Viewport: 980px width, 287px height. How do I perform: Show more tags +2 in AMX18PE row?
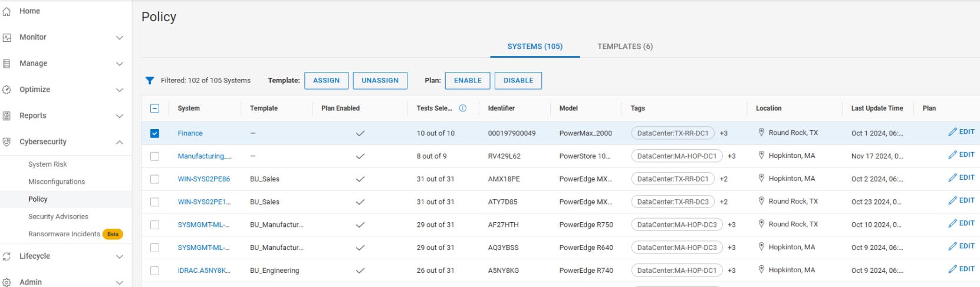point(724,179)
